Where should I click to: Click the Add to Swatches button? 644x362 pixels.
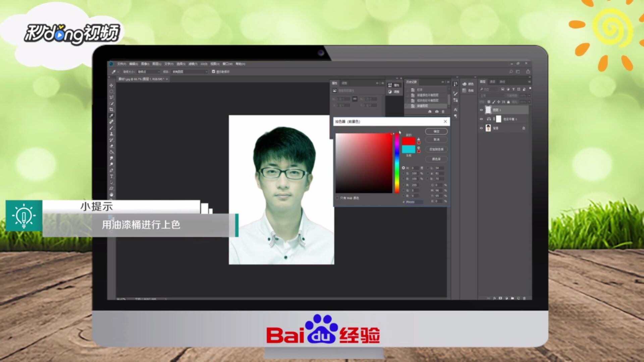click(436, 149)
